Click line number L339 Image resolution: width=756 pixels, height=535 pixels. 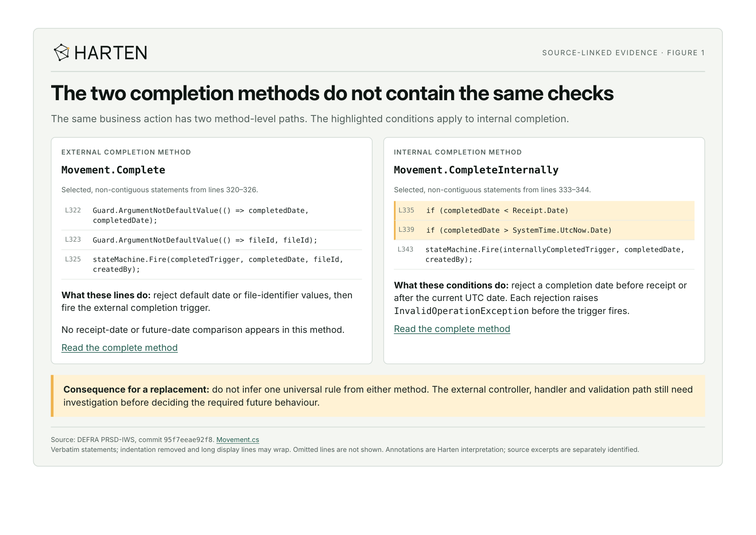406,230
